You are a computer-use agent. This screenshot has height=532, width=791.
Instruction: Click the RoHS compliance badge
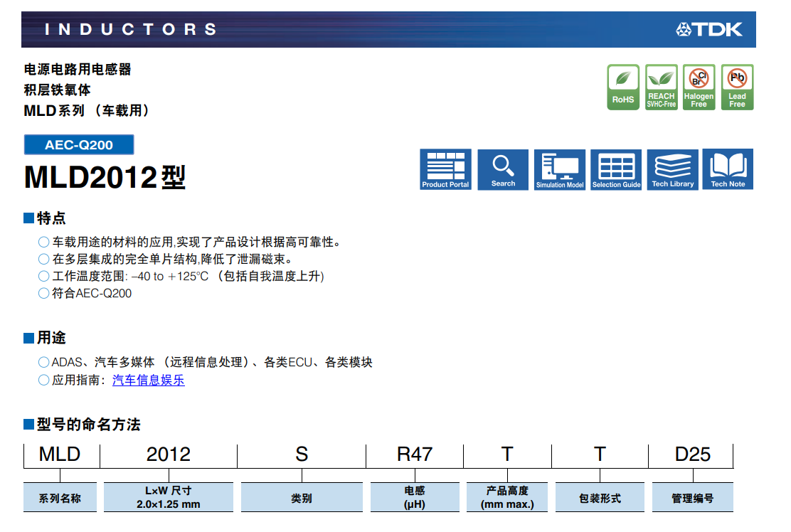[623, 87]
